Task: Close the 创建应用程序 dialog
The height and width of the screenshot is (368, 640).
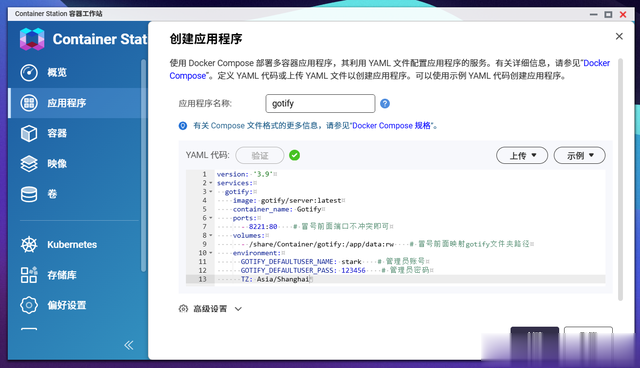Action: point(619,36)
